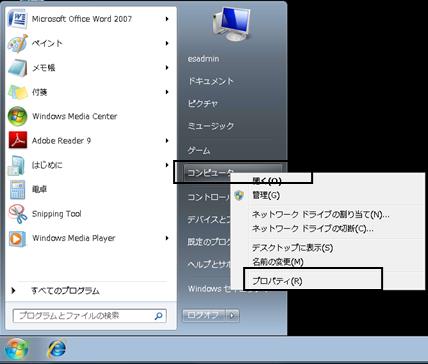Screen dimensions: 428x364
Task: Open Internet Explorer from the taskbar
Action: (57, 349)
